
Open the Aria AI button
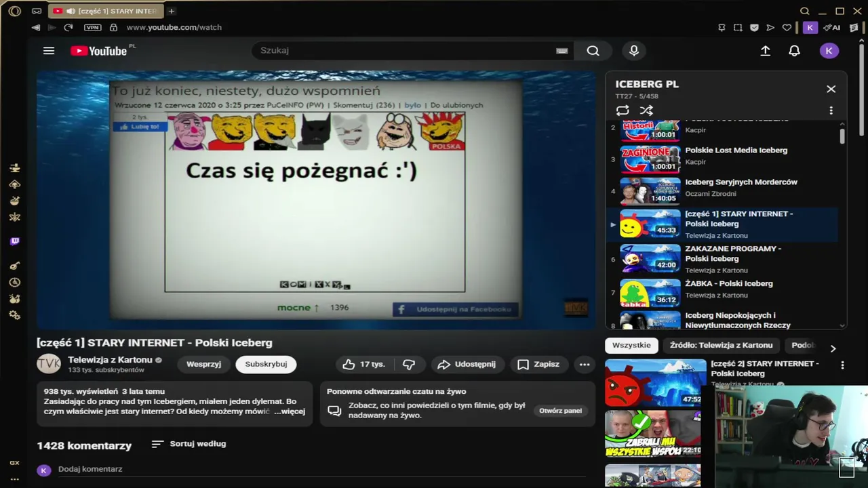coord(832,28)
